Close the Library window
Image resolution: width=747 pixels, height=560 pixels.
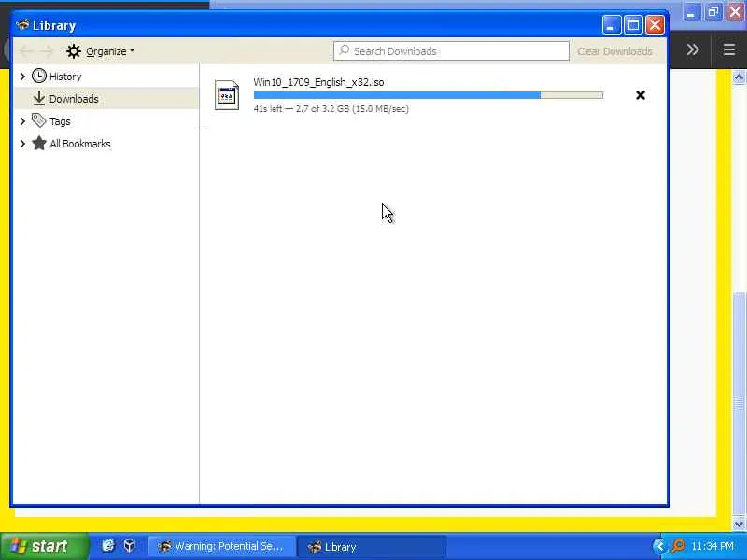click(655, 25)
